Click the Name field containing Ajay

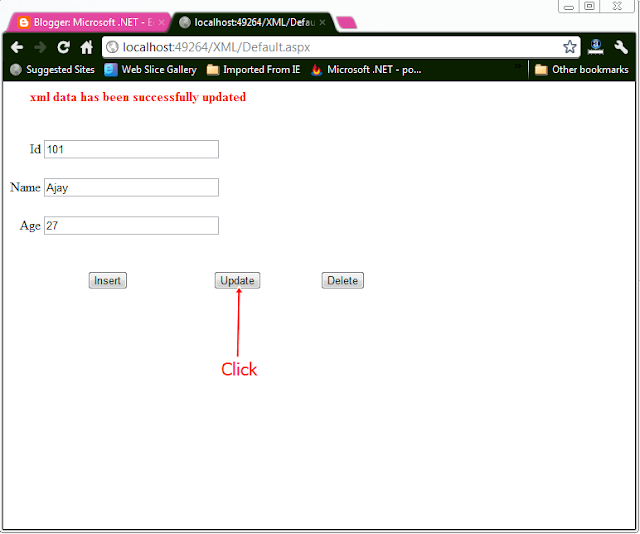coord(131,187)
